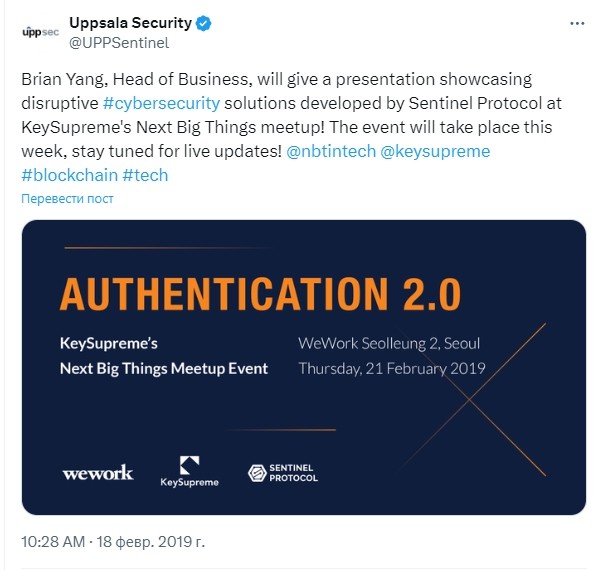The width and height of the screenshot is (603, 570).
Task: Open the Authentication 2.0 event image
Action: tap(304, 367)
